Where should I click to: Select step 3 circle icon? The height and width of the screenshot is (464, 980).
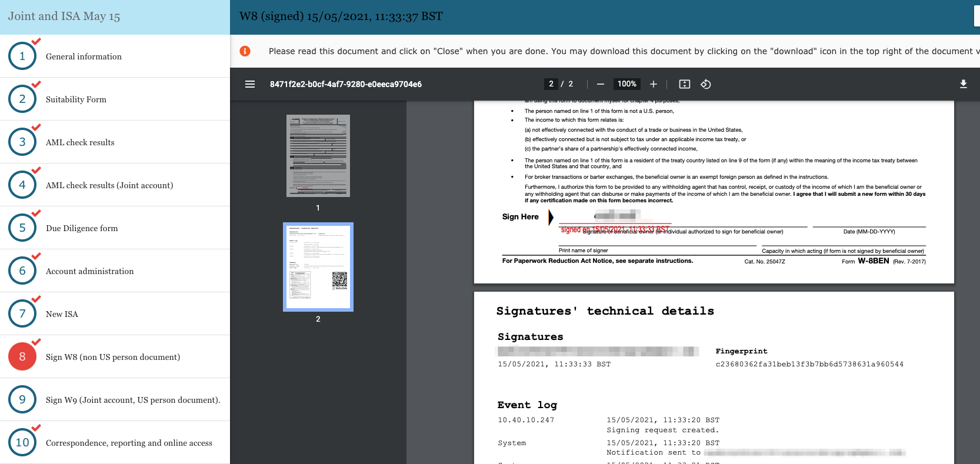22,142
